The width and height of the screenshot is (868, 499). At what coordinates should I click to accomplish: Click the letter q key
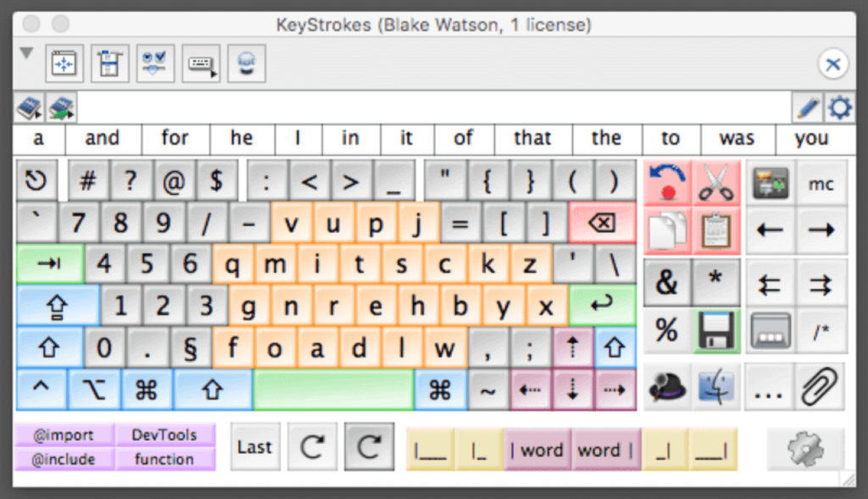(233, 264)
